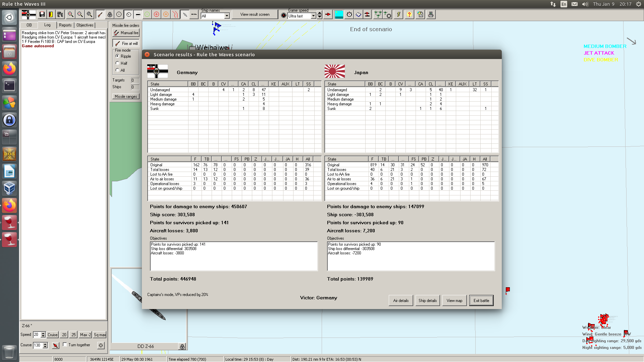Click the View result screen button

tap(255, 14)
